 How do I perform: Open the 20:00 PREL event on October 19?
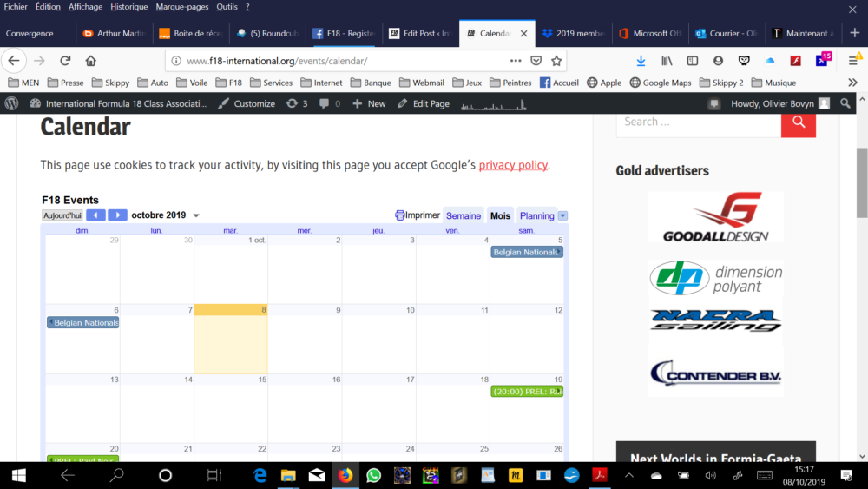[x=527, y=392]
